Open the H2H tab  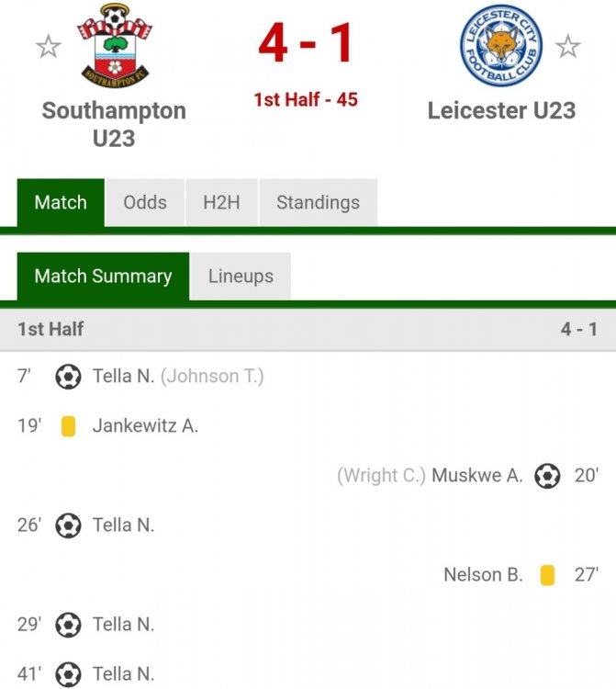221,203
